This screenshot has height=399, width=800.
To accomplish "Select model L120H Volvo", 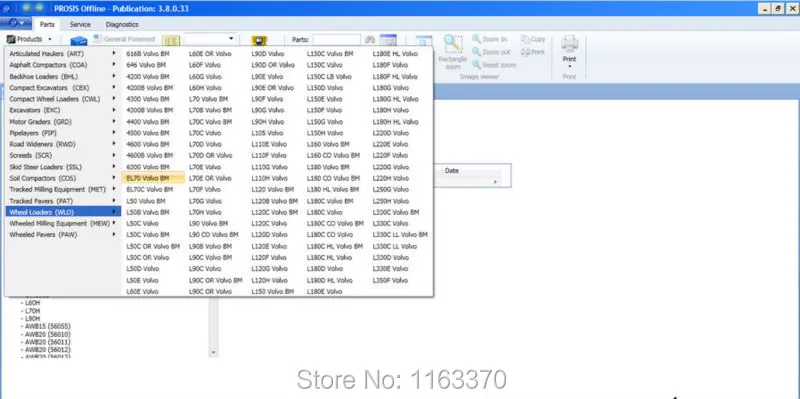I will [x=269, y=280].
